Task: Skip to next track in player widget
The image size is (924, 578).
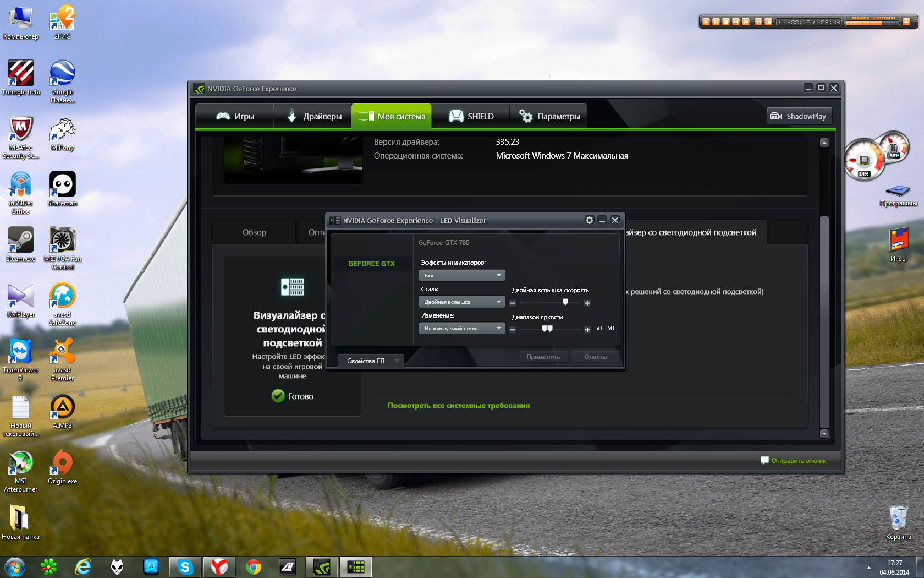Action: (746, 22)
